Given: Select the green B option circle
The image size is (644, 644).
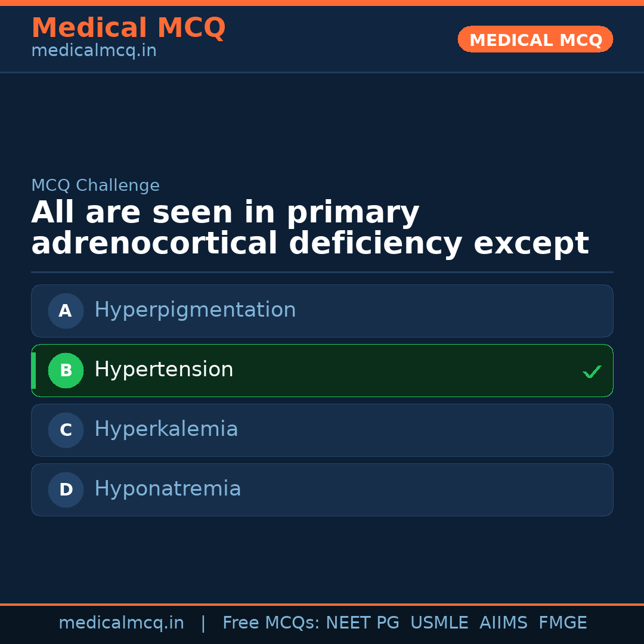Looking at the screenshot, I should (x=66, y=370).
